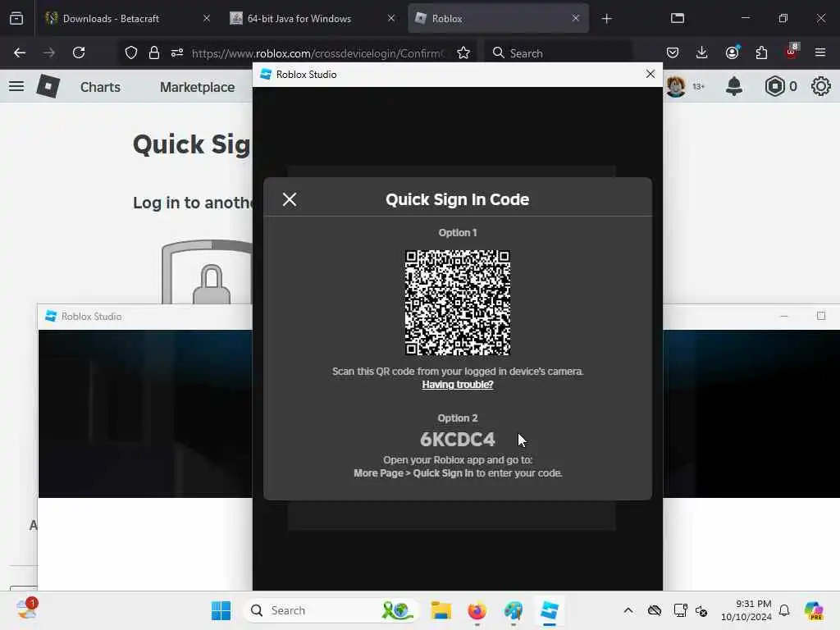The height and width of the screenshot is (630, 840).
Task: Open the Paint app taskbar icon
Action: point(514,610)
